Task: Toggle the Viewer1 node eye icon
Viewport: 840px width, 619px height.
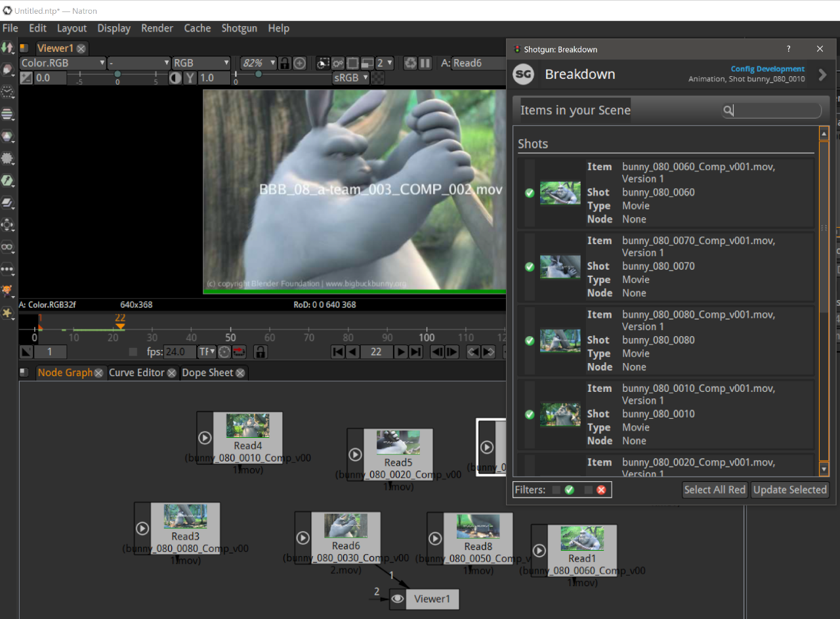Action: pyautogui.click(x=397, y=599)
